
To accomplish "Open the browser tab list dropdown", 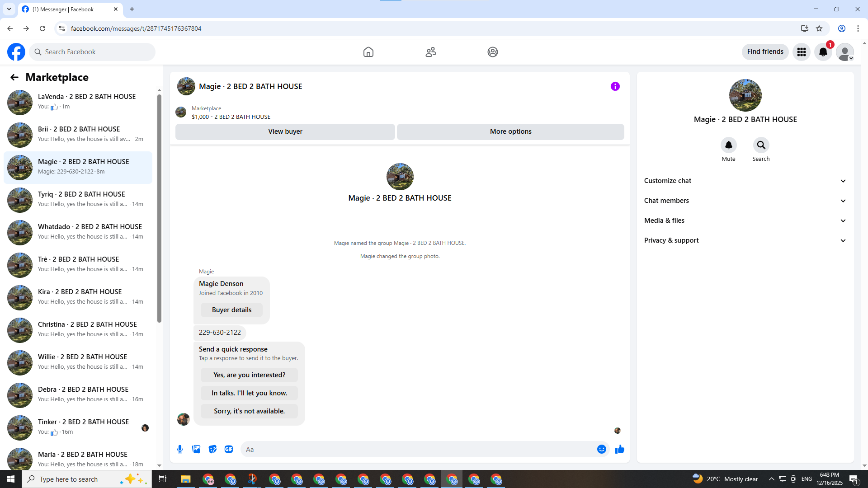I will point(9,9).
